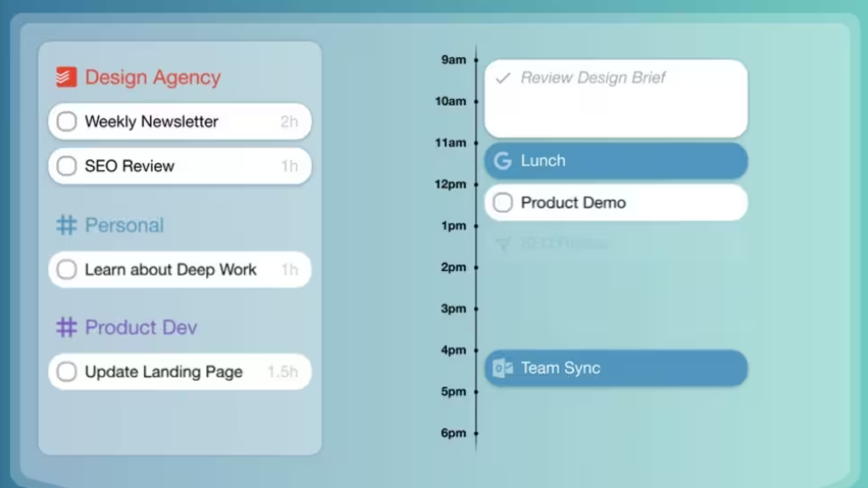The width and height of the screenshot is (868, 488).
Task: Mark SEO Review as complete
Action: click(x=67, y=165)
